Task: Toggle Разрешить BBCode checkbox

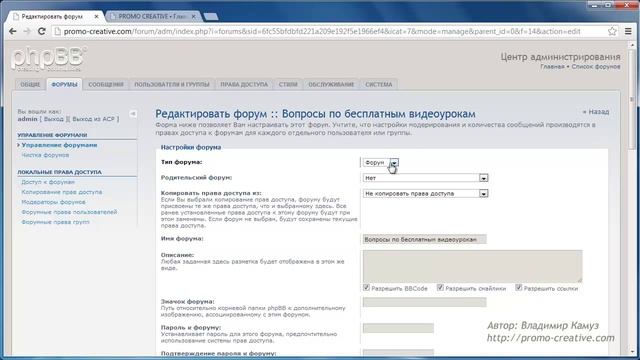Action: 367,288
